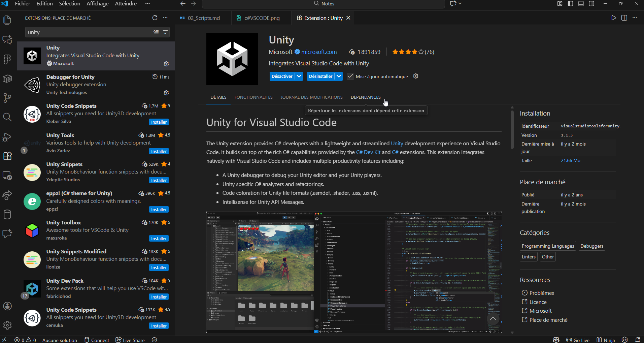Viewport: 644px width, 343px height.
Task: Open the Extensions view in activity bar
Action: point(7,156)
